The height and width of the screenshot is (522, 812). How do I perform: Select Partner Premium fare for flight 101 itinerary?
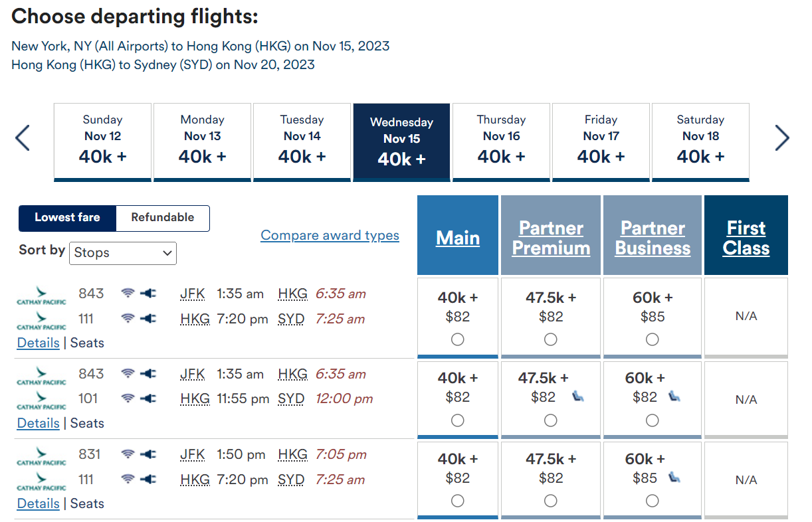[x=550, y=420]
